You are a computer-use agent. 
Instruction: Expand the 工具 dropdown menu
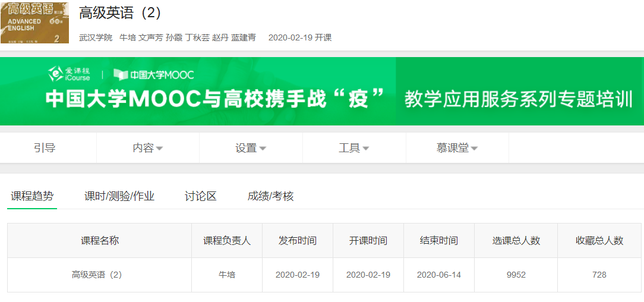[353, 148]
